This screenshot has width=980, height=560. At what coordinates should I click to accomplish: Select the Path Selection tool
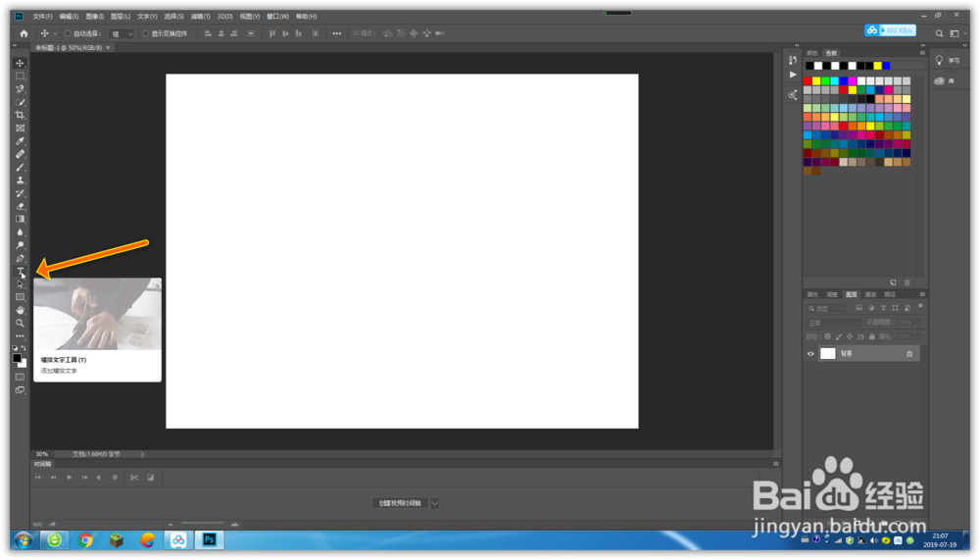point(20,284)
